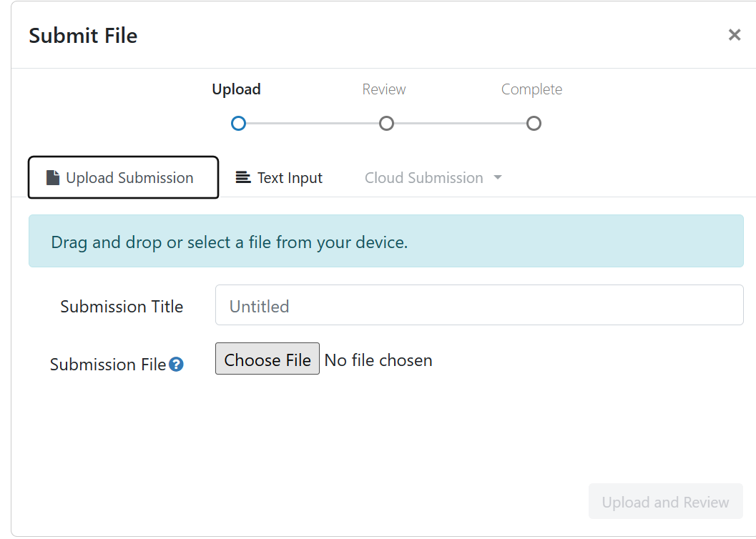
Task: Click the Review step circle indicator
Action: tap(386, 124)
